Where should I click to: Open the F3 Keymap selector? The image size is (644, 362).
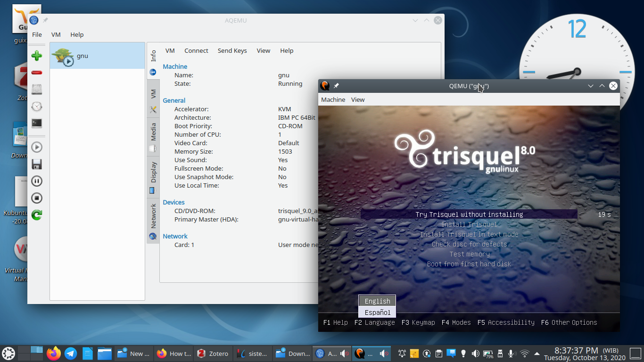[x=418, y=322]
